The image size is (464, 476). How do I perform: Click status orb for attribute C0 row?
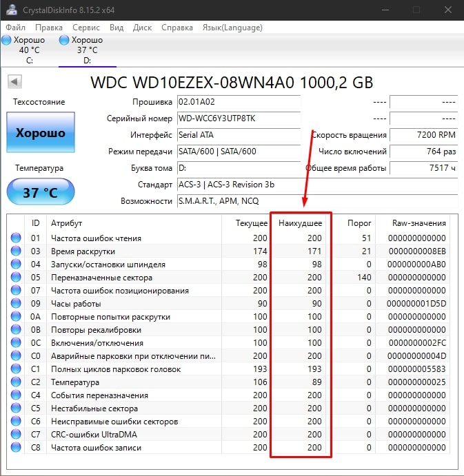(x=16, y=355)
